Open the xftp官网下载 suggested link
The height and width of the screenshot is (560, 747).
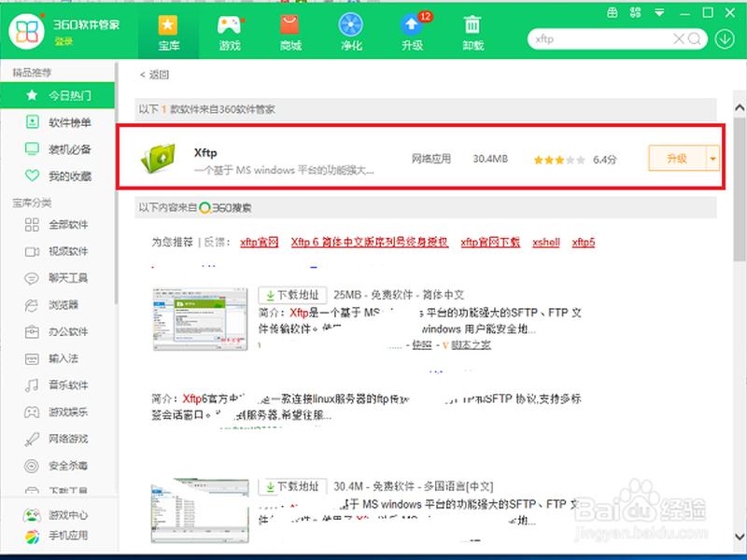click(x=490, y=242)
